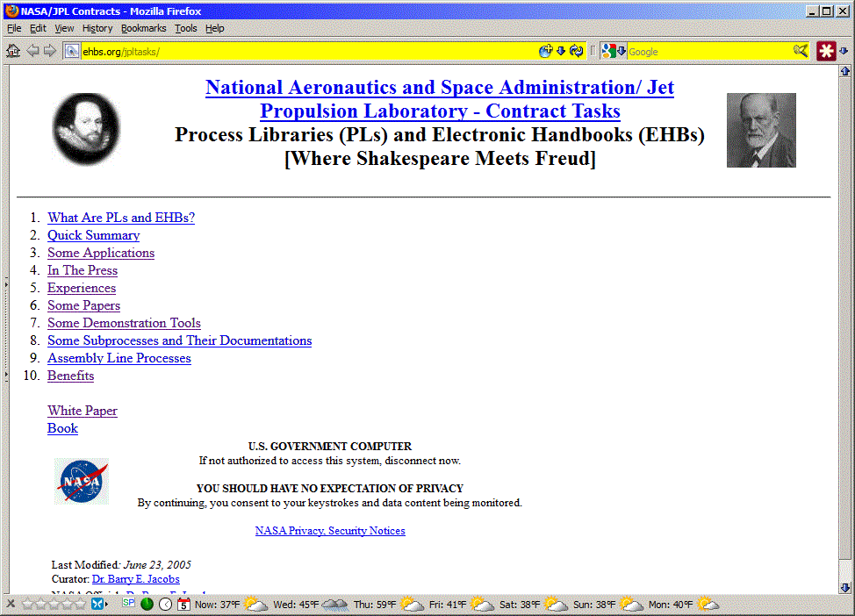Image resolution: width=855 pixels, height=616 pixels.
Task: Open the Google search engine dropdown
Action: tap(614, 51)
